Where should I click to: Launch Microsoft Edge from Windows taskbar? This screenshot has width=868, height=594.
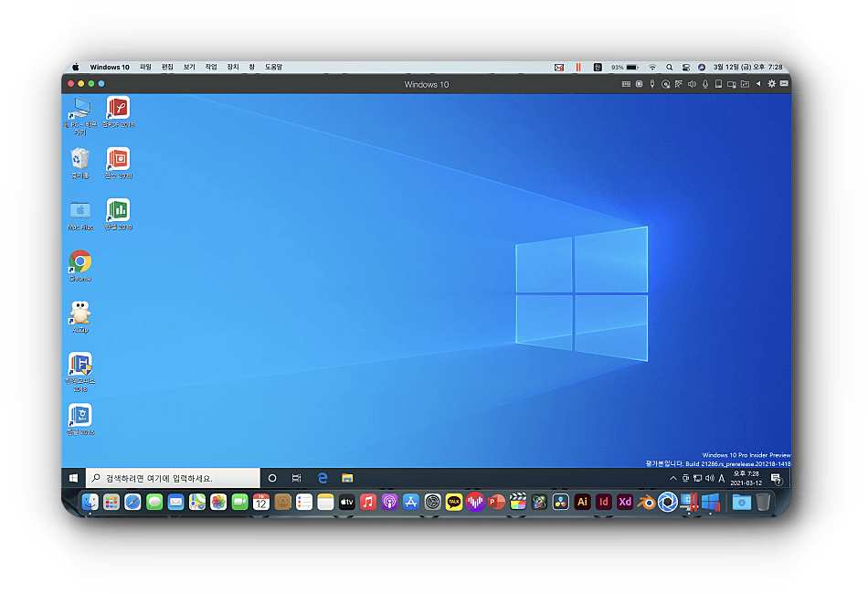click(323, 478)
